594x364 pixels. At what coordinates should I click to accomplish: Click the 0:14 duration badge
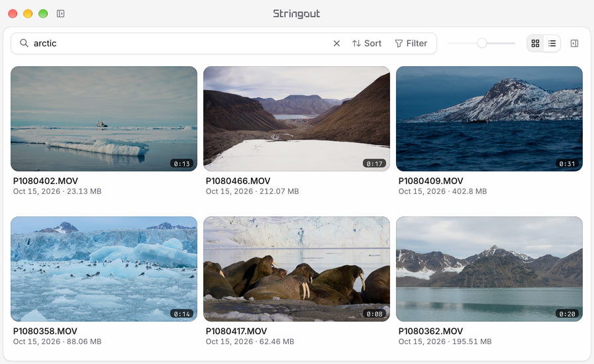click(x=182, y=314)
